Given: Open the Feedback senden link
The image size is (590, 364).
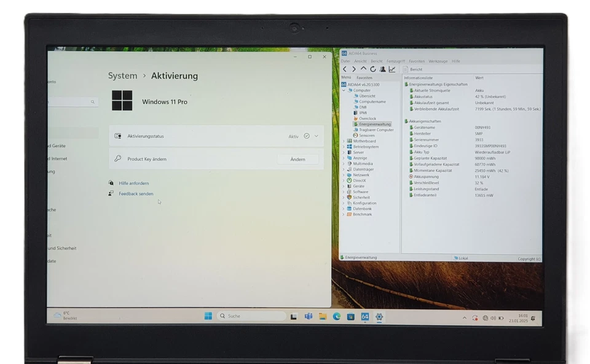Looking at the screenshot, I should 136,194.
